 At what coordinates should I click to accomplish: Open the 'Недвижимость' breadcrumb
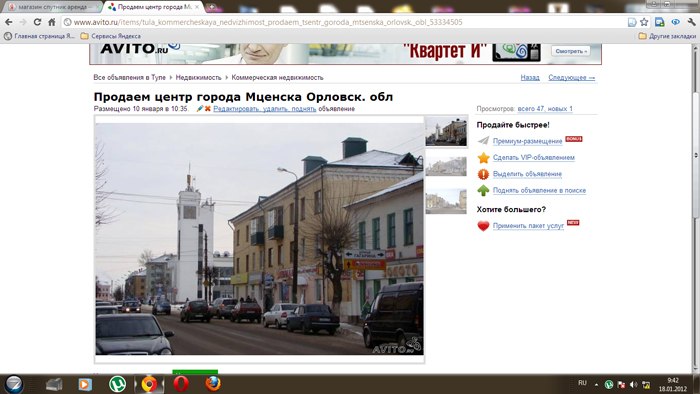pyautogui.click(x=198, y=78)
